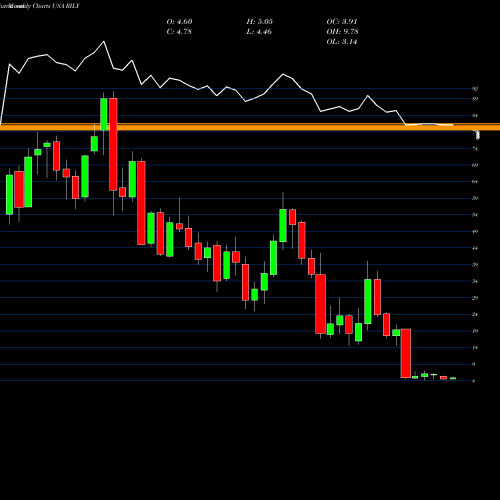Select the OC: 3.91 readout

[342, 22]
